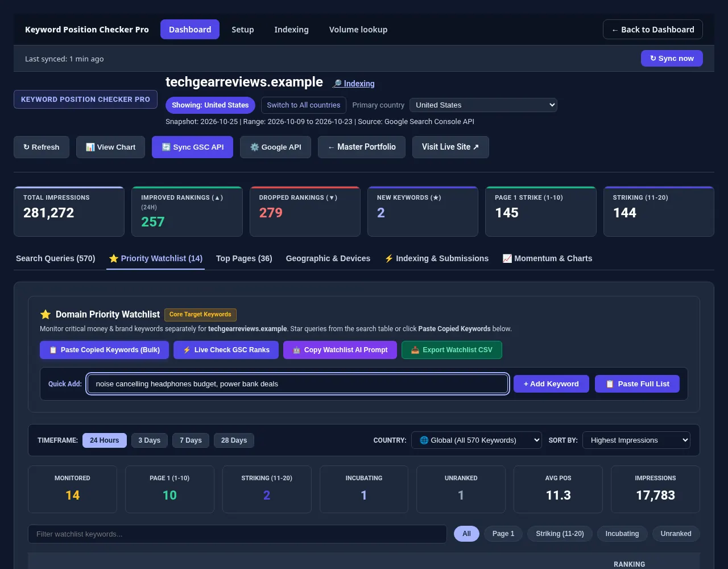Viewport: 728px width, 569px height.
Task: Go back to Master Portfolio
Action: 362,147
